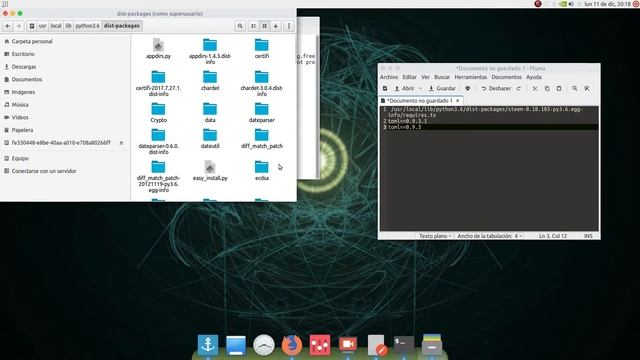Print the document in Pluma
This screenshot has height=360, width=640.
tap(468, 89)
